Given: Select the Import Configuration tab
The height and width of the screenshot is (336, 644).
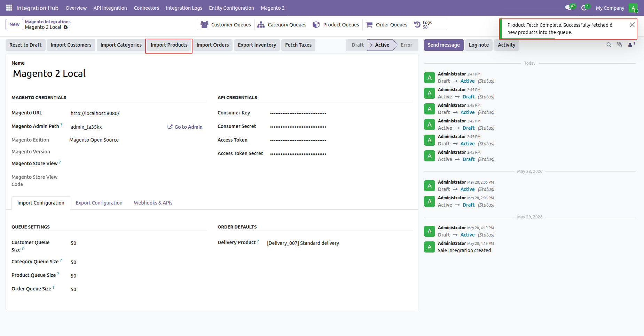Looking at the screenshot, I should point(41,203).
